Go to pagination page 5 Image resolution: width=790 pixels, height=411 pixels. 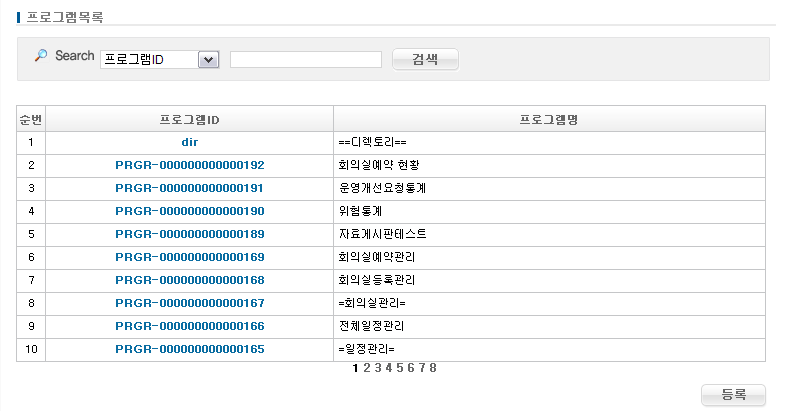pos(399,368)
